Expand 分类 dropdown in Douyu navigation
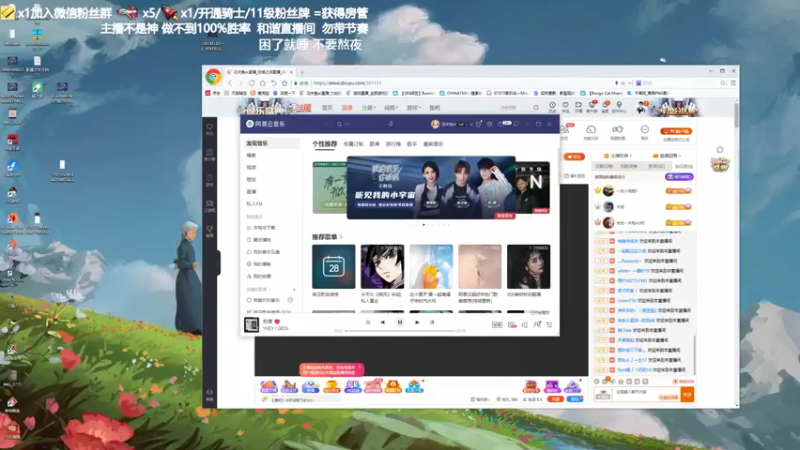 click(x=368, y=108)
